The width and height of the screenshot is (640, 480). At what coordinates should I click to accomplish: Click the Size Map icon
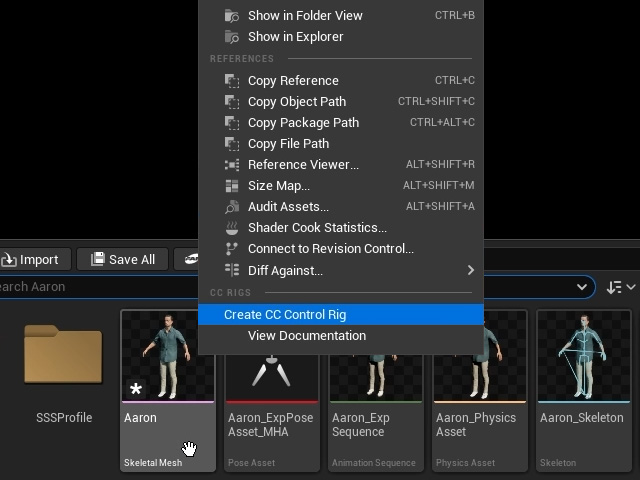click(x=232, y=186)
